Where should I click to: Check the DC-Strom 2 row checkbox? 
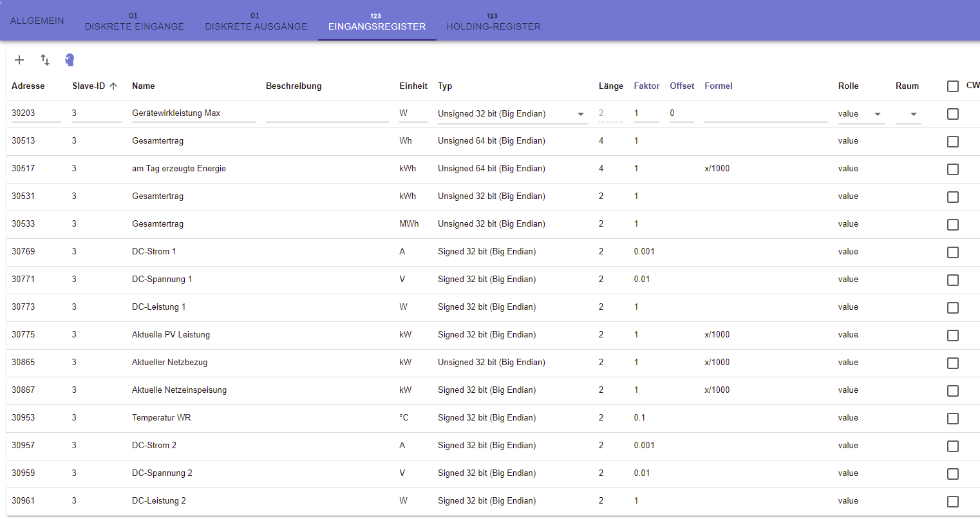coord(953,446)
